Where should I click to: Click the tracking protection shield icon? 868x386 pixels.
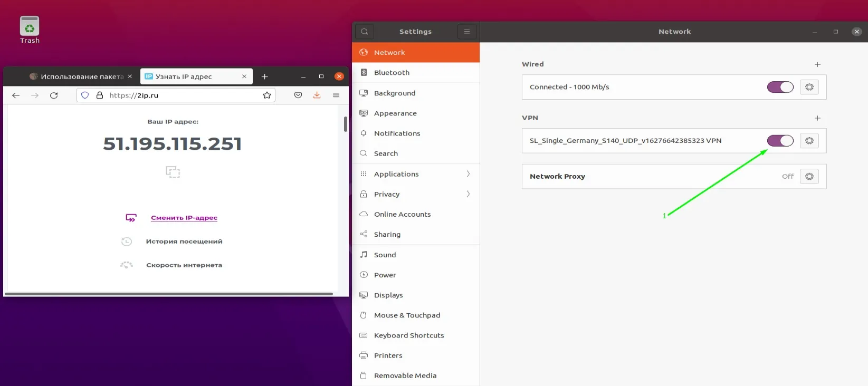tap(85, 95)
